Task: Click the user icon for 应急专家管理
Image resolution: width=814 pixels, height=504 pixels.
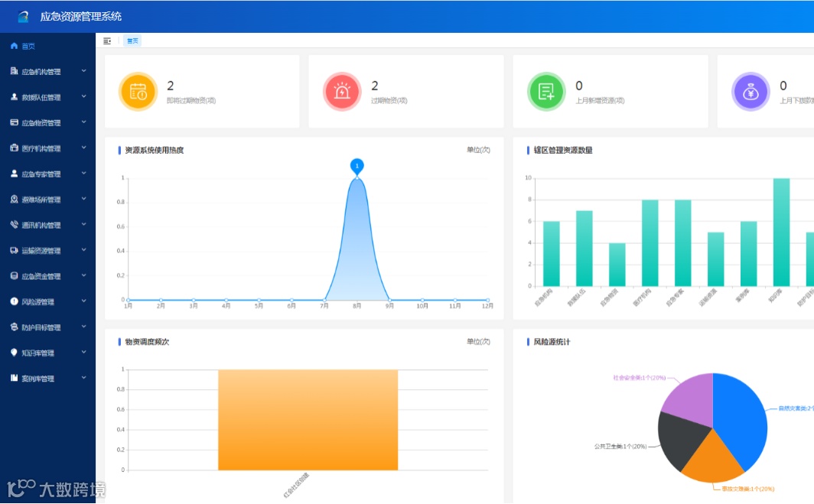Action: 14,174
